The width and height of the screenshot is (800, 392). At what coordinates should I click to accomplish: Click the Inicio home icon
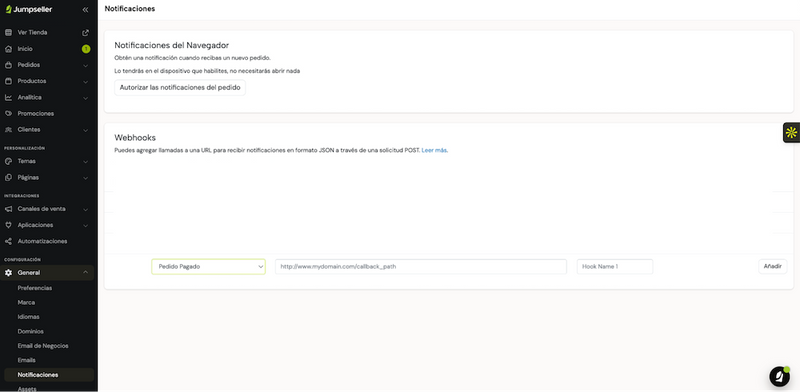[8, 49]
